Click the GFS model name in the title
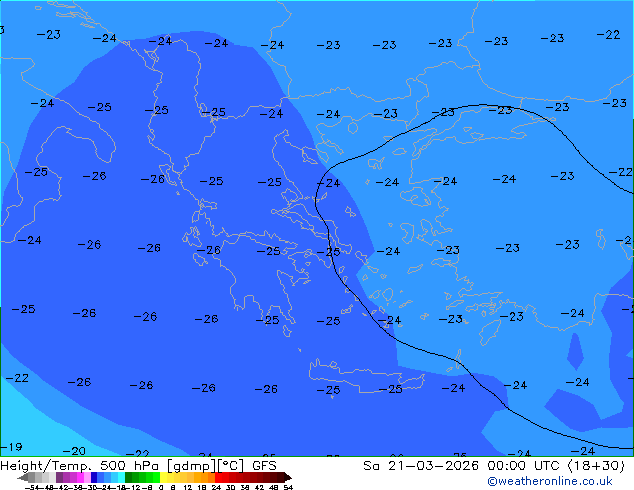 [264, 466]
